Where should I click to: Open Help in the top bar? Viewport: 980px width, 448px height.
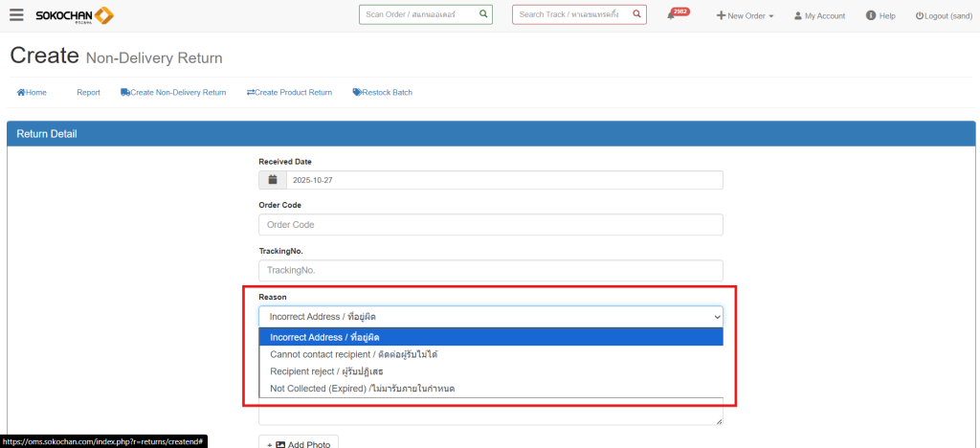880,16
